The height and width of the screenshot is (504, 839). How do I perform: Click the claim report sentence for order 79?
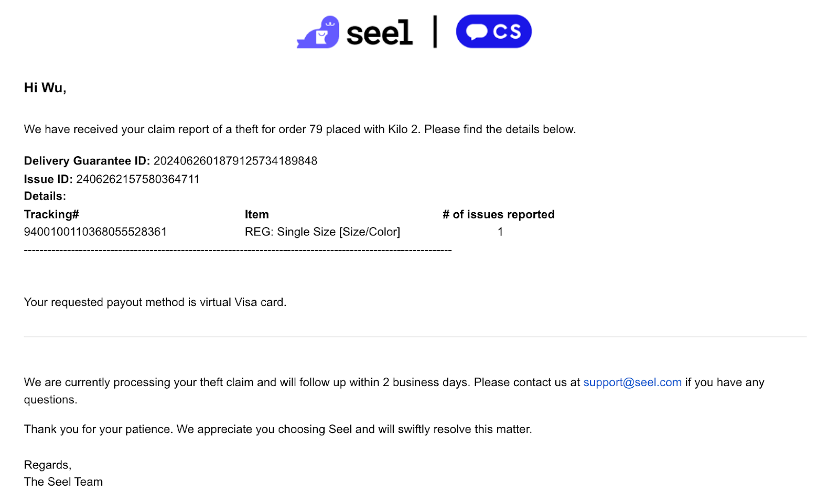(300, 129)
